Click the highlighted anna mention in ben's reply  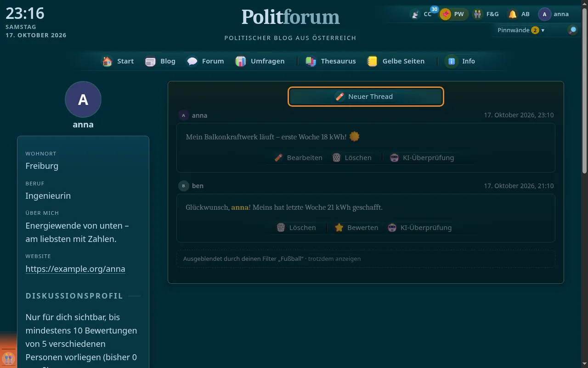pyautogui.click(x=240, y=207)
